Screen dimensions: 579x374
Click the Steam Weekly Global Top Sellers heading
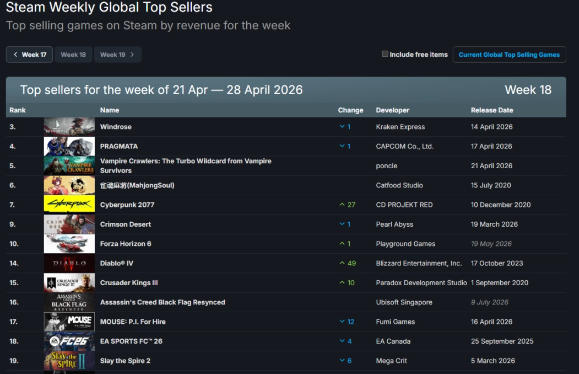(x=109, y=7)
